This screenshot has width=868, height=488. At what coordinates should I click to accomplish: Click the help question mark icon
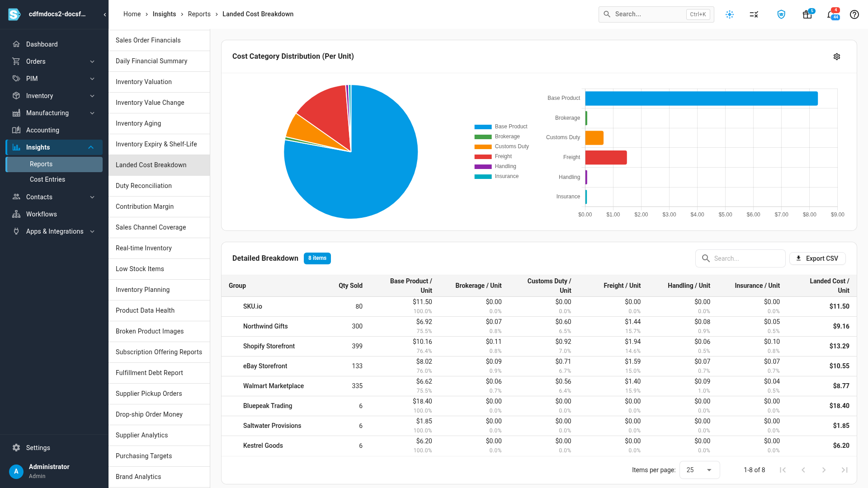[854, 14]
